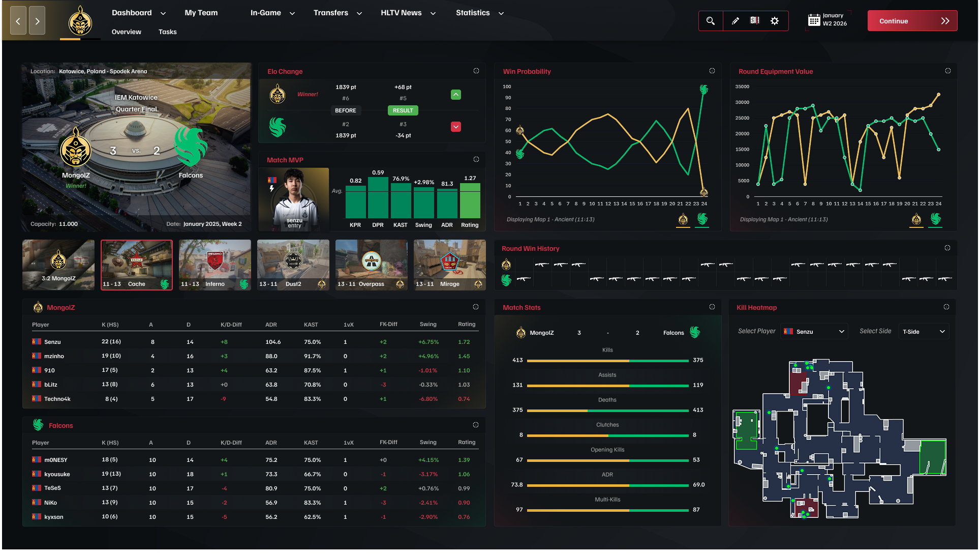Viewport: 980px width, 555px height.
Task: Open the Elo Change panel options circle
Action: (x=476, y=71)
